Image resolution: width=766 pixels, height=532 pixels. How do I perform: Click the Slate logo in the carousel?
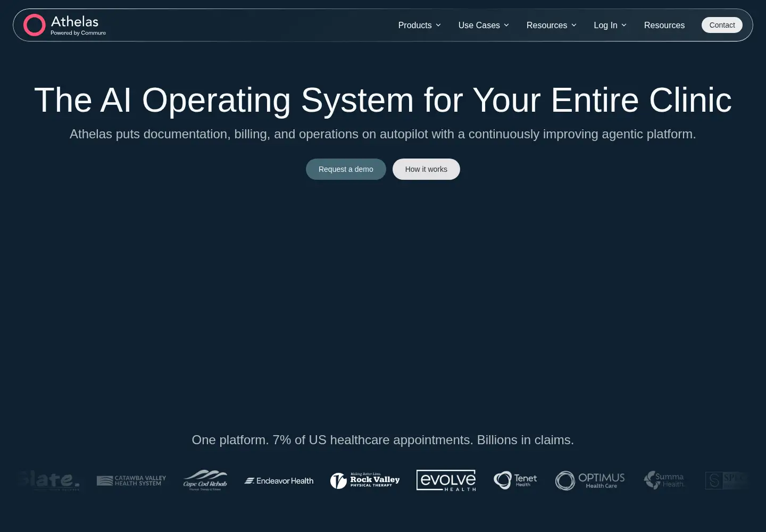49,480
